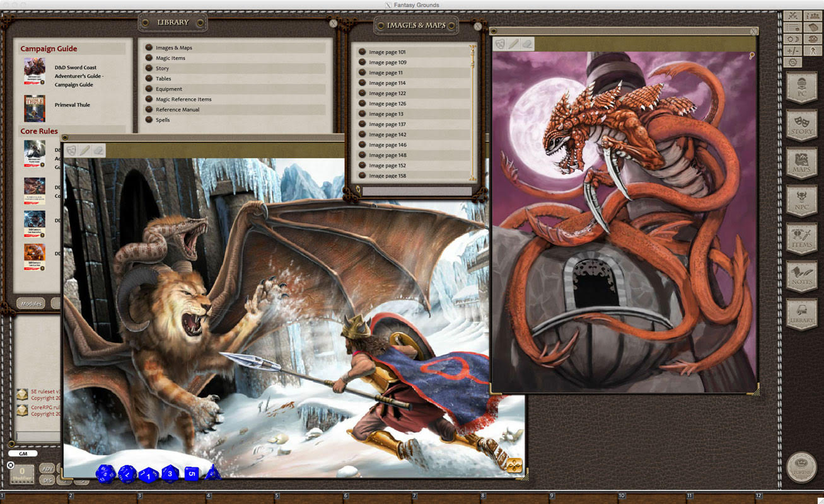Open Reference Manual in the Library list
This screenshot has height=504, width=824.
click(235, 110)
